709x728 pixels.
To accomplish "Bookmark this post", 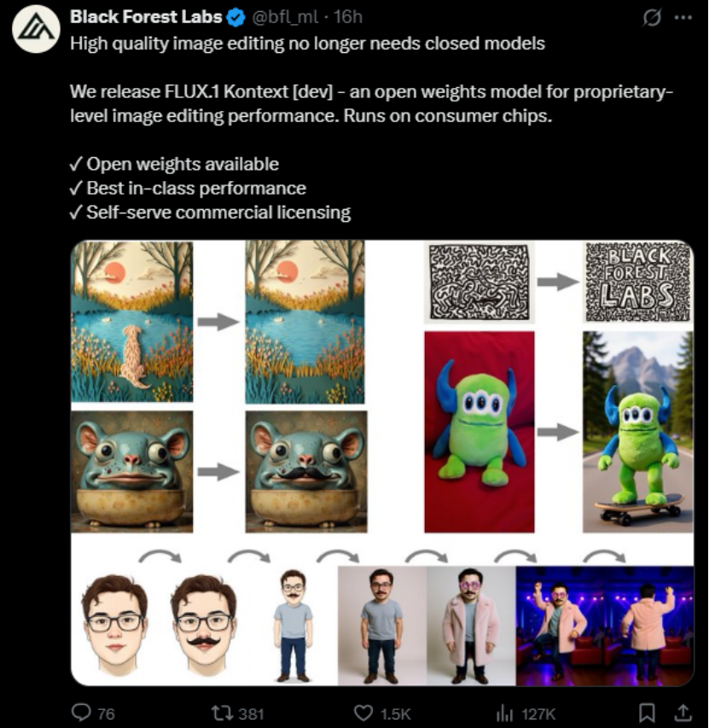I will click(647, 713).
